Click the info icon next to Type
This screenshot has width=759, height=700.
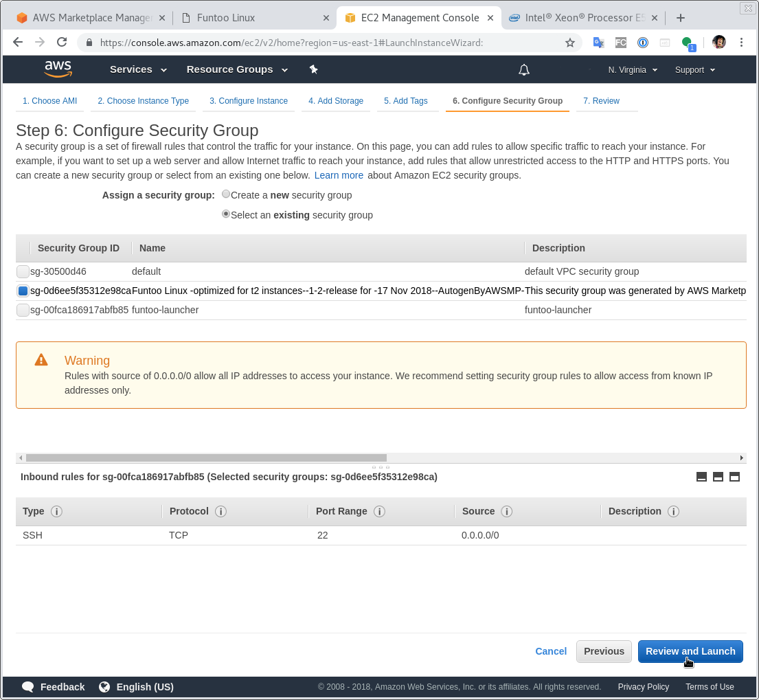(56, 511)
